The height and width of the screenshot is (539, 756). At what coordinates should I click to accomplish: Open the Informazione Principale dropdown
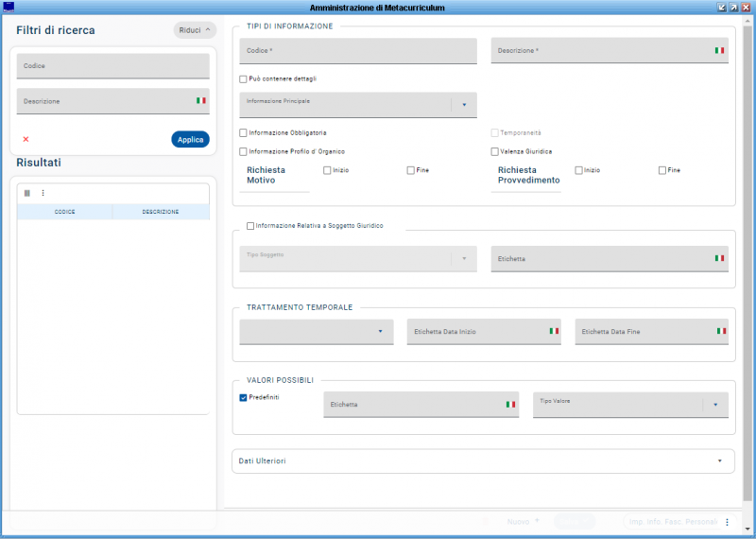464,105
